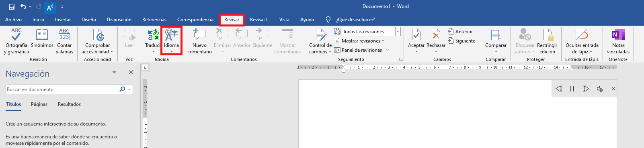Switch to the Referencias tab
Screen dimensions: 644x148
pos(154,20)
